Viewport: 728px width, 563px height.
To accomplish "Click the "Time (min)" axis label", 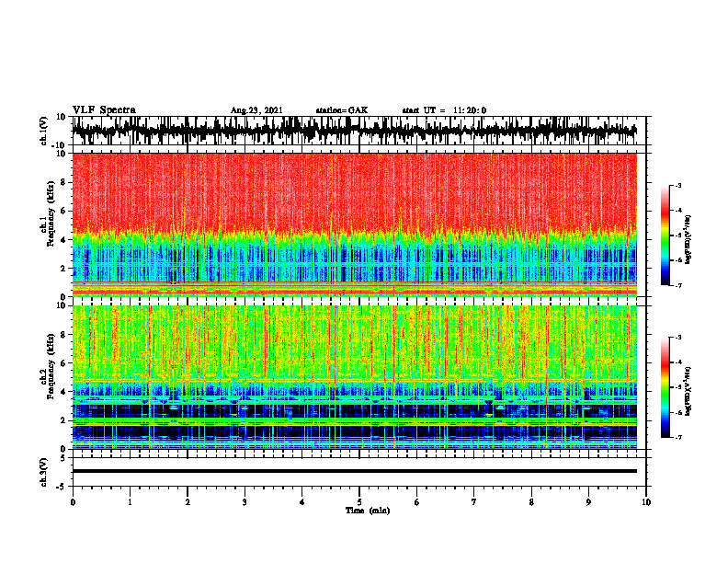I will [x=368, y=511].
